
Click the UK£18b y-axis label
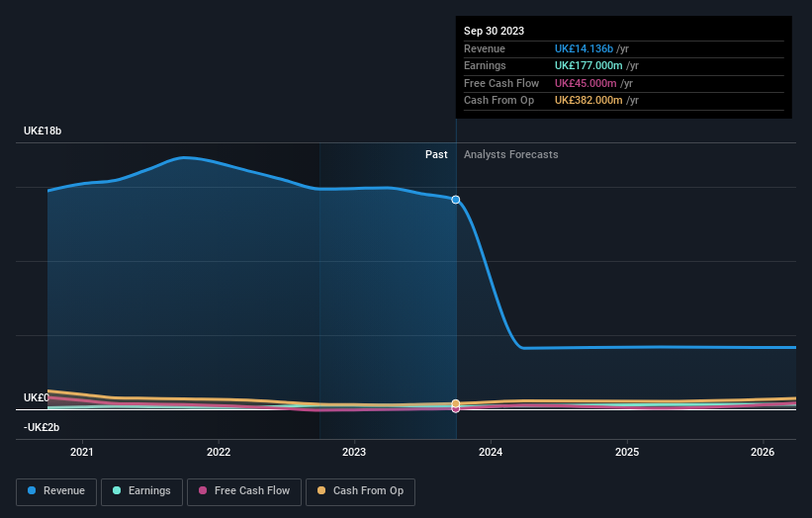coord(43,130)
